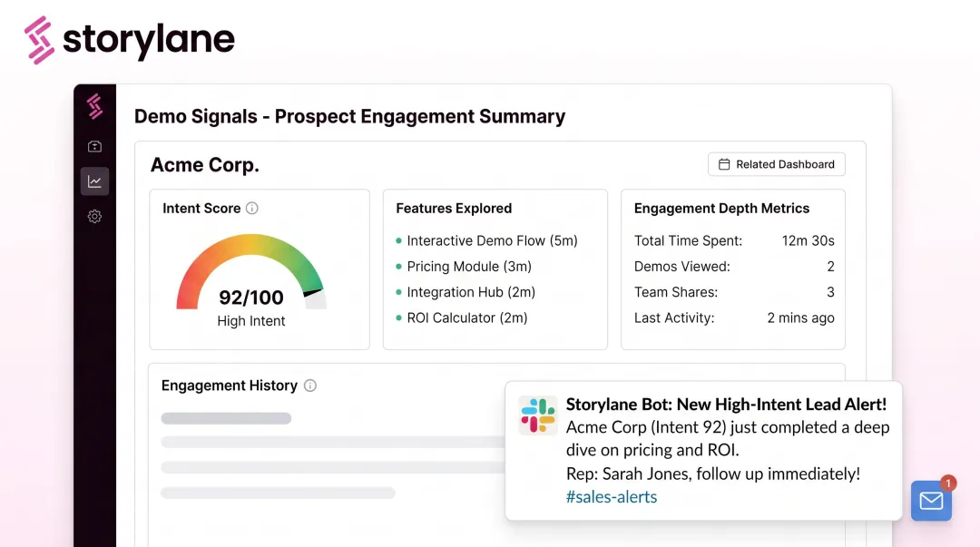The height and width of the screenshot is (547, 980).
Task: Select the analytics chart icon in the sidebar
Action: (94, 181)
